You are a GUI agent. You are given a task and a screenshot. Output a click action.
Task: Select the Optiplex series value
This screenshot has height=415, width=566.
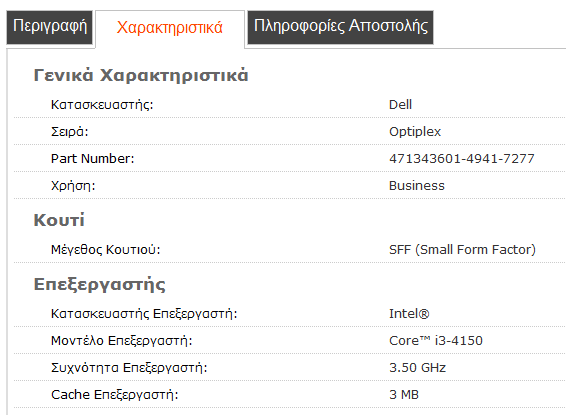pyautogui.click(x=415, y=132)
